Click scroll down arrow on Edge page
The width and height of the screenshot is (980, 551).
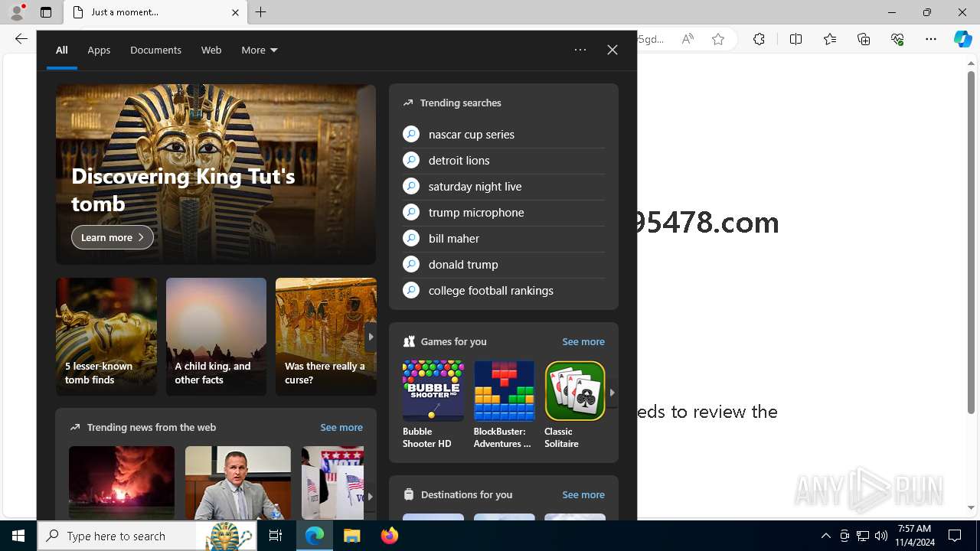tap(972, 507)
